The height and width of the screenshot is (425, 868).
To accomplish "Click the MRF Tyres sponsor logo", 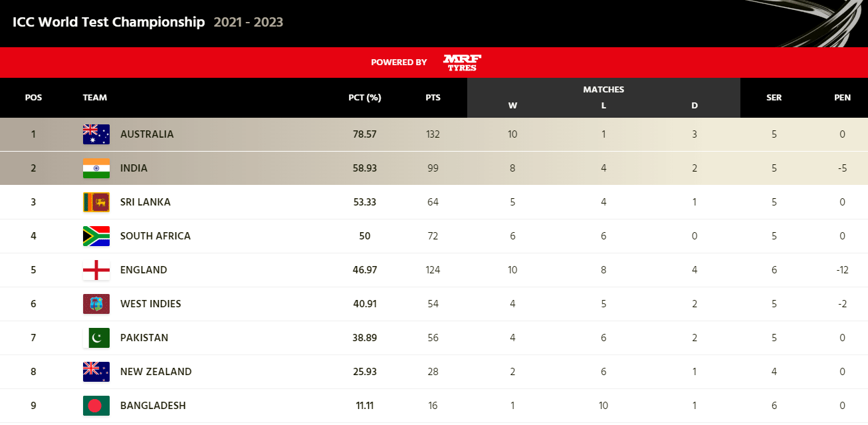I will [x=462, y=63].
